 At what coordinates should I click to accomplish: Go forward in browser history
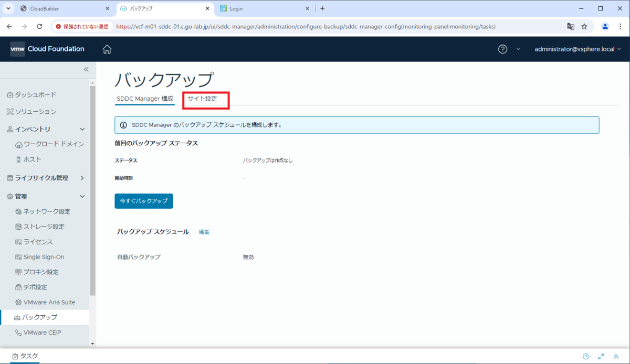[24, 26]
